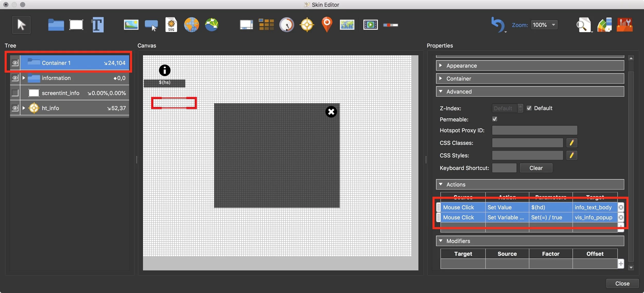Add the map element

click(347, 25)
